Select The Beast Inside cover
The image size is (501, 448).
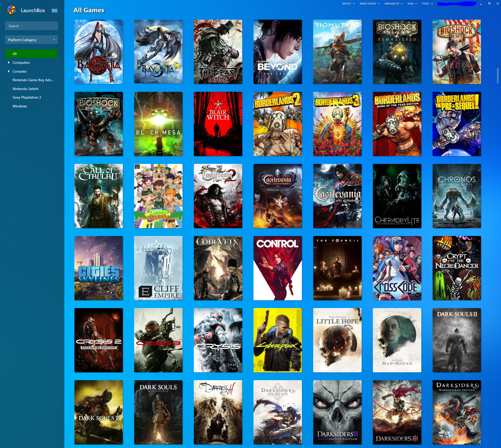click(x=218, y=52)
